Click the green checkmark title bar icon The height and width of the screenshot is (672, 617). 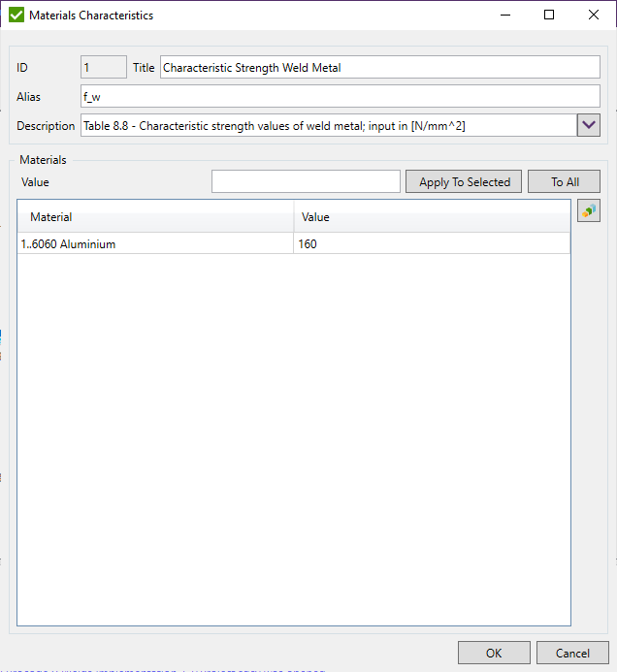point(16,15)
